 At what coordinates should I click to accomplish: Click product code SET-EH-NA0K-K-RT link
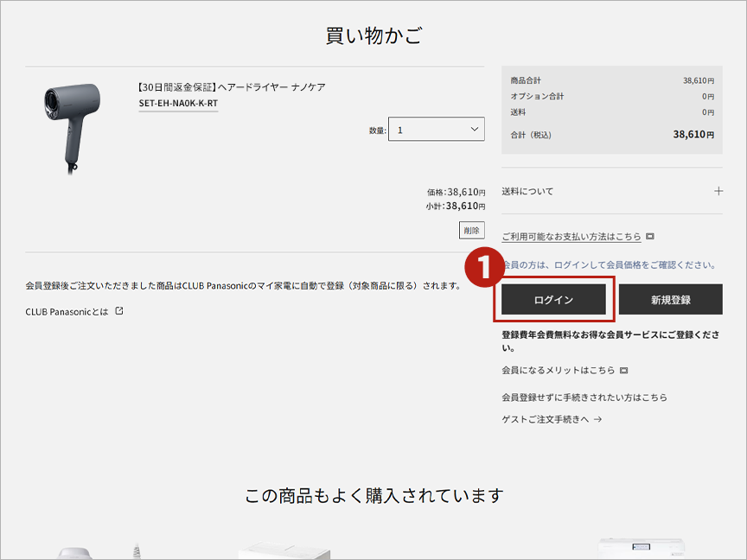pos(178,104)
